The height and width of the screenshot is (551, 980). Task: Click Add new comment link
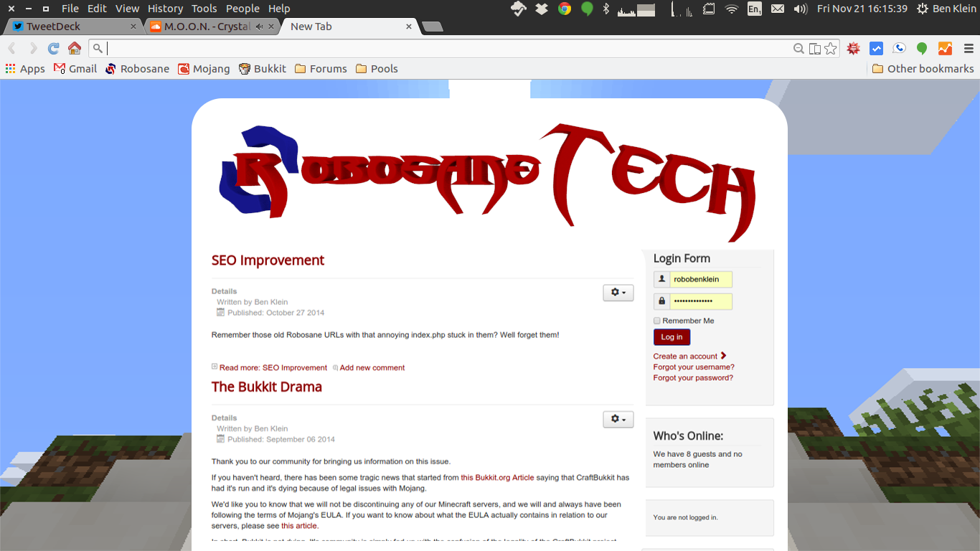pyautogui.click(x=372, y=367)
